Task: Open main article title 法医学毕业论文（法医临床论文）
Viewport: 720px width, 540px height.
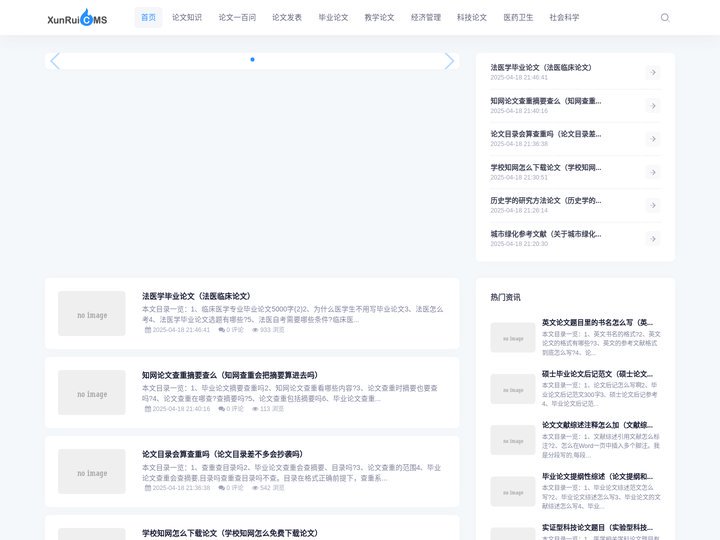Action: click(x=196, y=296)
